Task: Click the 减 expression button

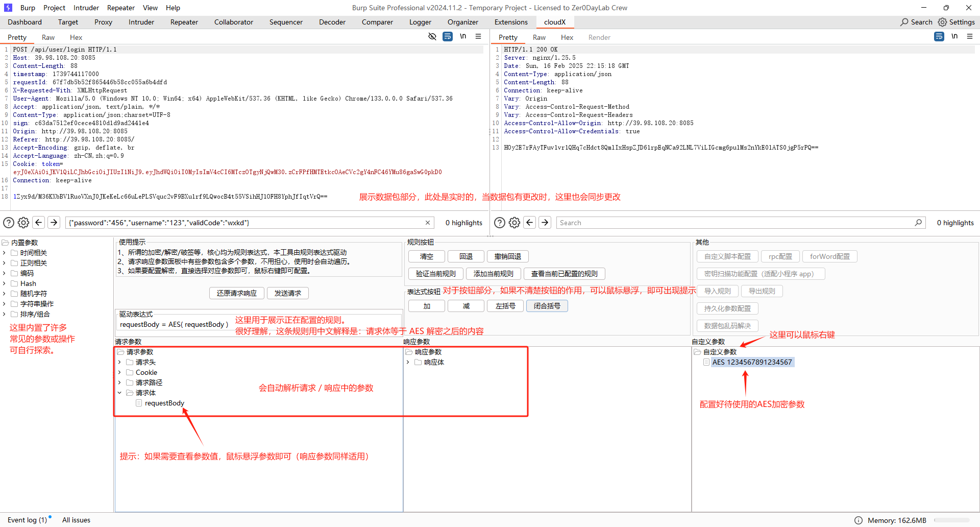Action: tap(466, 306)
